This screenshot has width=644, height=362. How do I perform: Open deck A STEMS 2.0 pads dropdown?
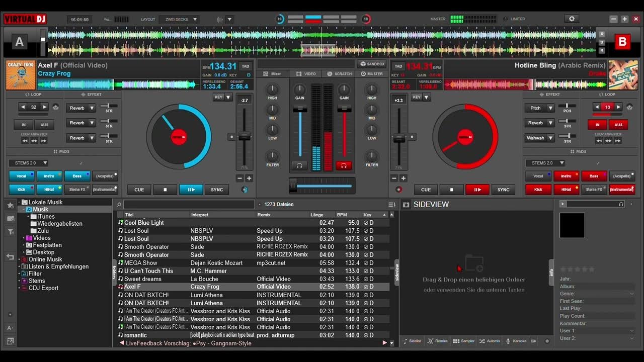[x=28, y=163]
